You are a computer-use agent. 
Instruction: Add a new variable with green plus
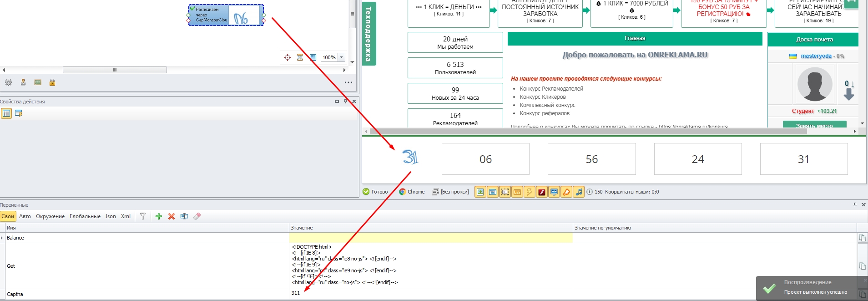[159, 216]
